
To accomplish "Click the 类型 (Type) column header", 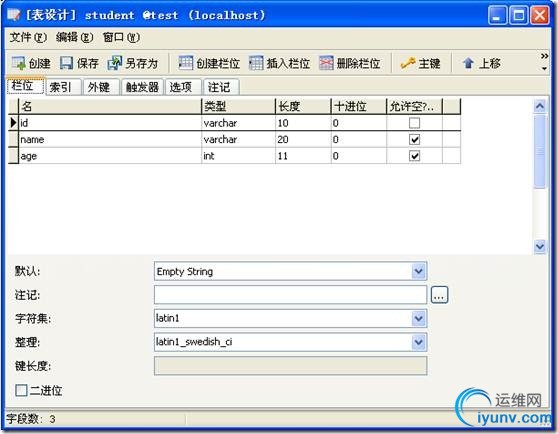I will tap(238, 106).
